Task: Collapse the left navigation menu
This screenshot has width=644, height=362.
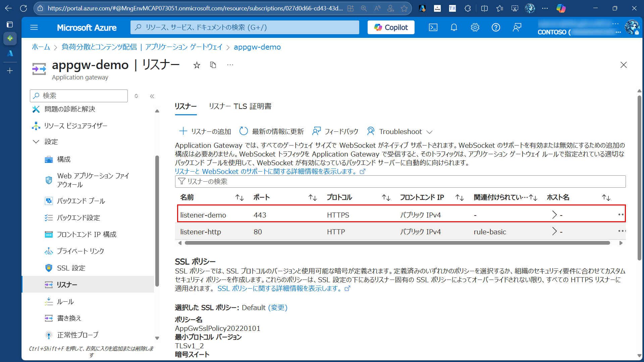Action: pos(152,96)
